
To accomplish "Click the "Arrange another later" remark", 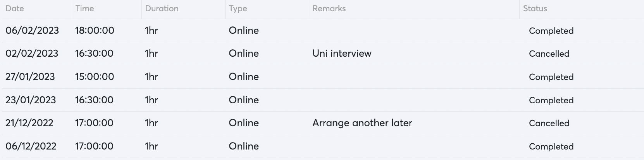I will coord(362,123).
